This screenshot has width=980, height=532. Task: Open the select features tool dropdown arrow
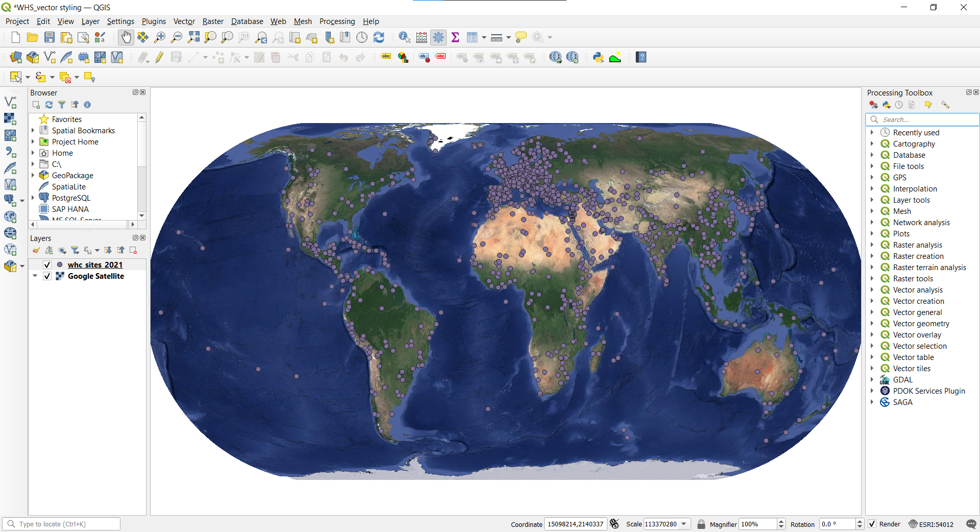[x=28, y=78]
